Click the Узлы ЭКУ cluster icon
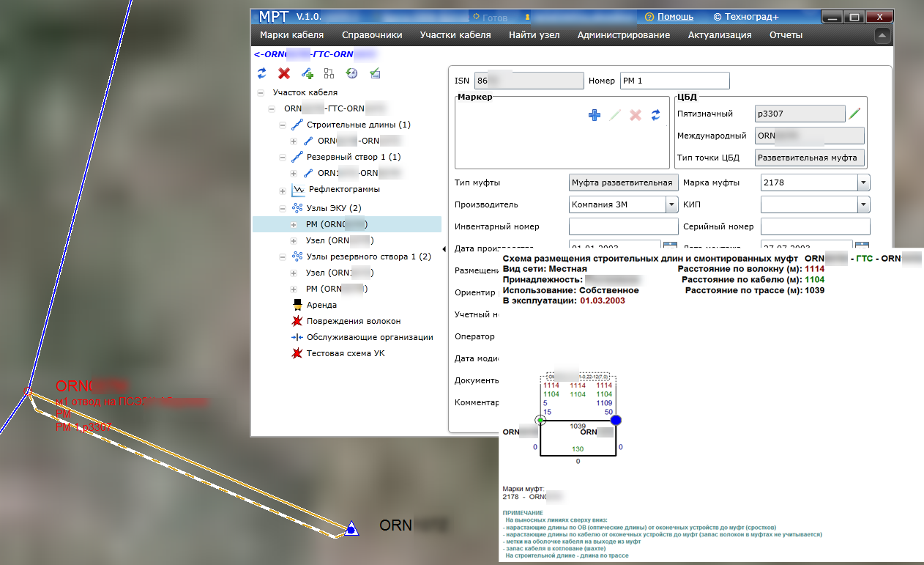924x565 pixels. pos(297,208)
